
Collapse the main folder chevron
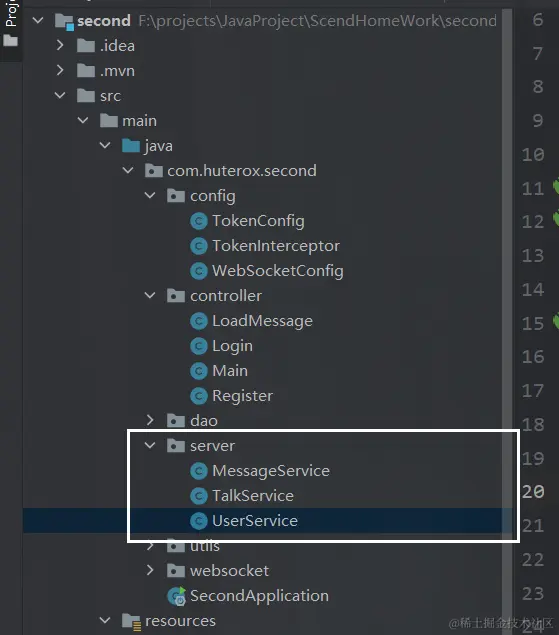83,120
